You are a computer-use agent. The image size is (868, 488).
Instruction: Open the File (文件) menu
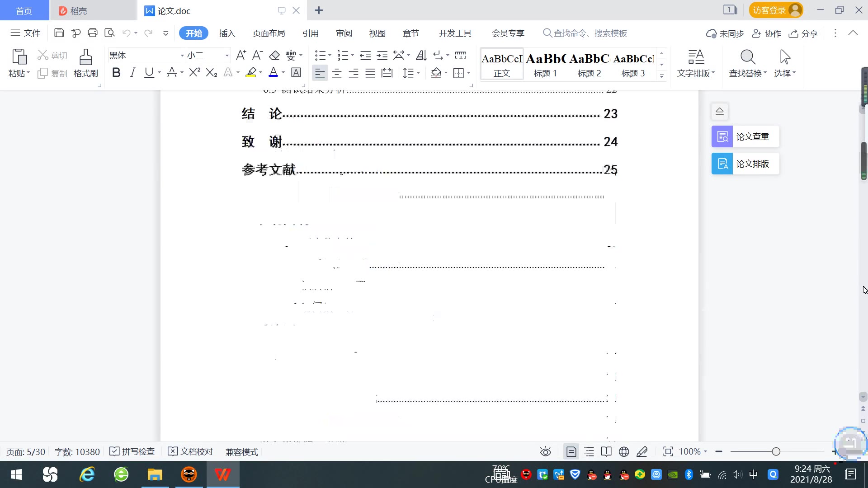[25, 33]
